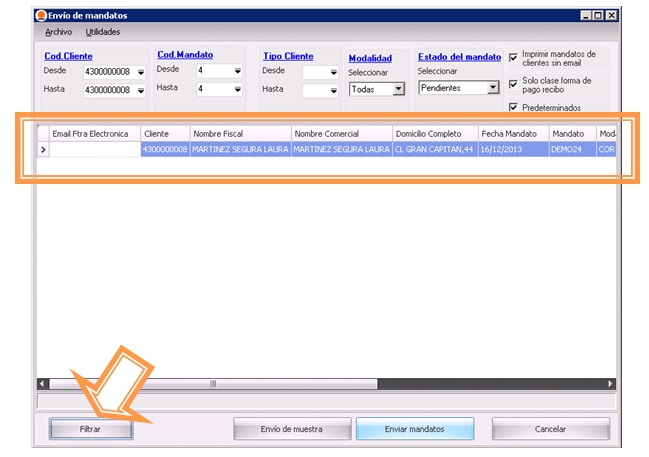The height and width of the screenshot is (457, 649).
Task: Click the Cod.Cliente header link
Action: pos(67,56)
